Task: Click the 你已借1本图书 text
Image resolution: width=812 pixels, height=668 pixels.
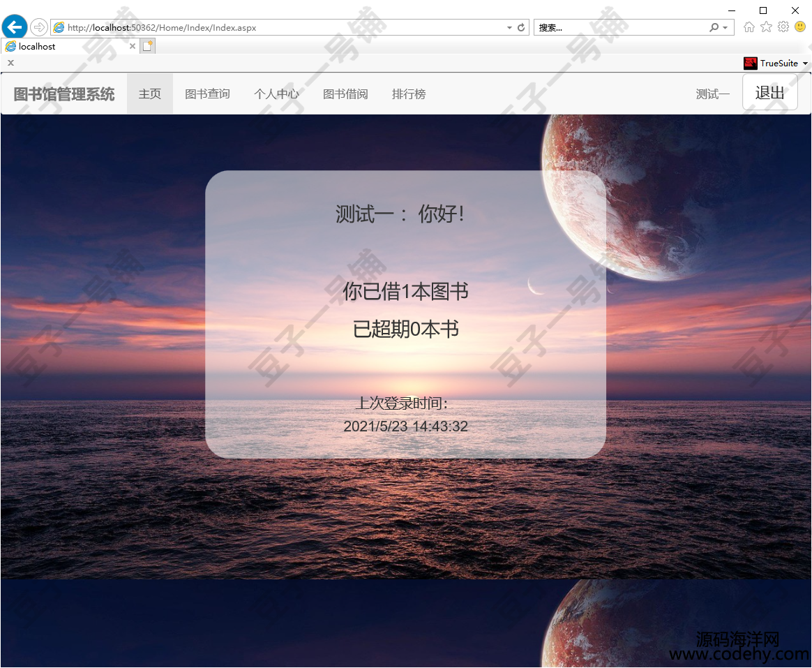Action: click(405, 291)
